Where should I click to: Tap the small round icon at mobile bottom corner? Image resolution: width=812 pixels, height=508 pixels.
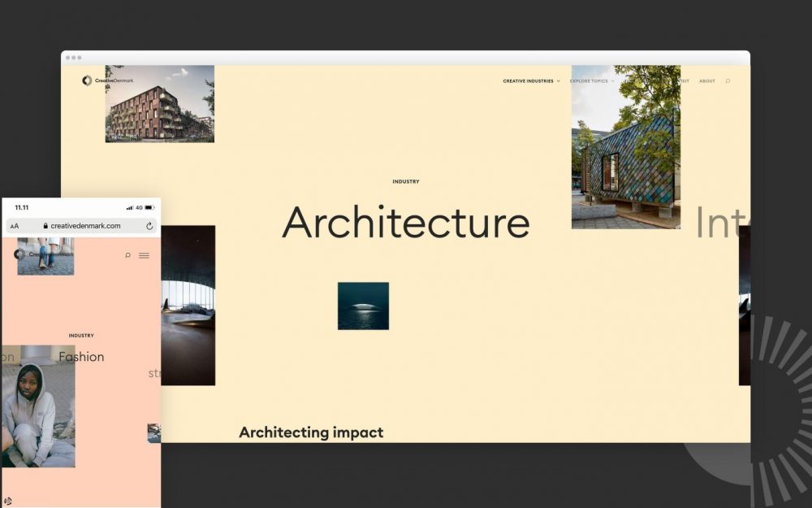tap(7, 501)
